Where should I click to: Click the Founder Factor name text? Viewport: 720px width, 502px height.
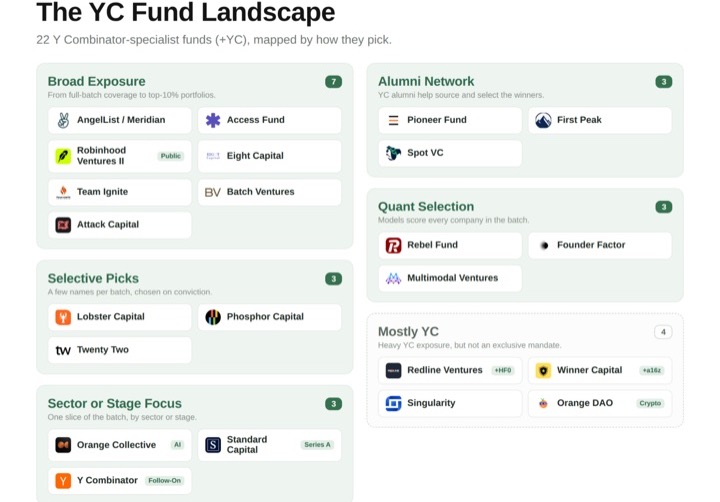(x=591, y=245)
